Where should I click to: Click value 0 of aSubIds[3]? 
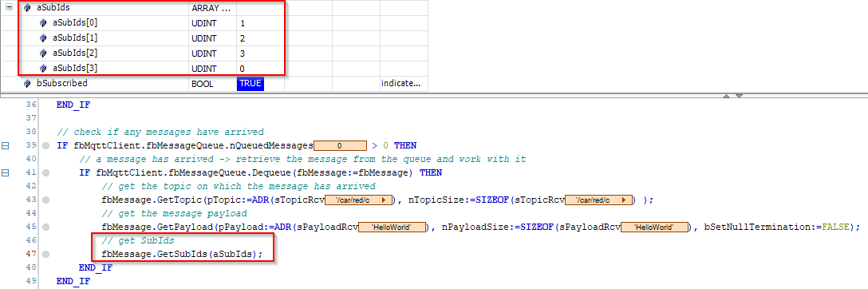243,69
